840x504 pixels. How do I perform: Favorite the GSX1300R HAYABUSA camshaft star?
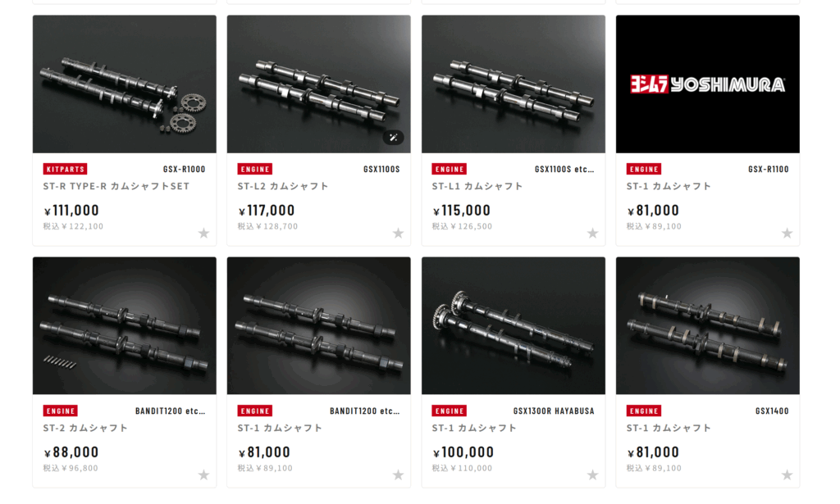pyautogui.click(x=592, y=475)
